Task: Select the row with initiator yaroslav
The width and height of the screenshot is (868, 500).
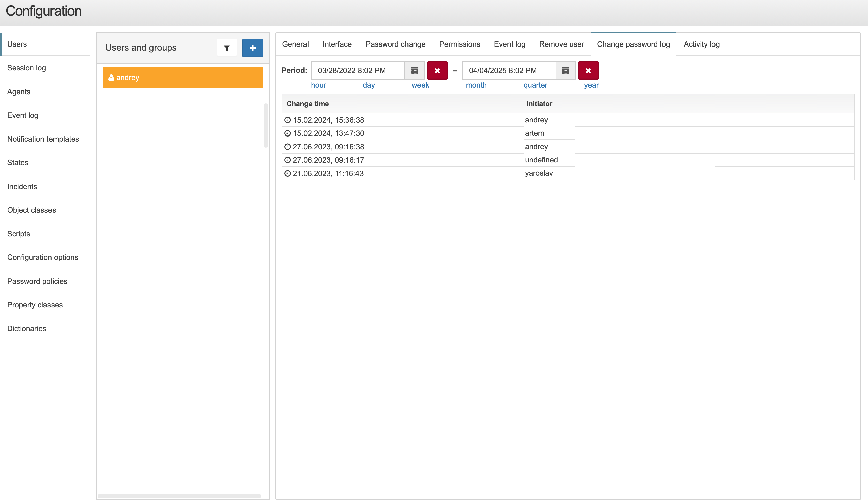Action: [568, 173]
